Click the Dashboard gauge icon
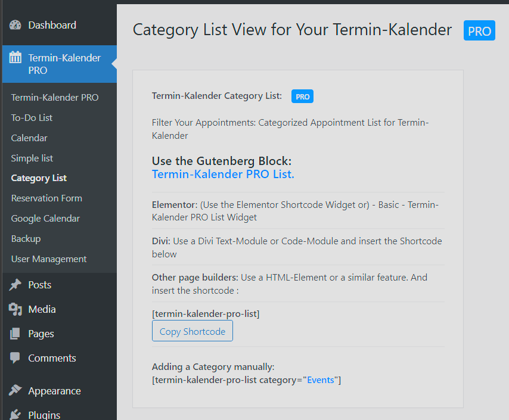The height and width of the screenshot is (420, 509). coord(15,25)
